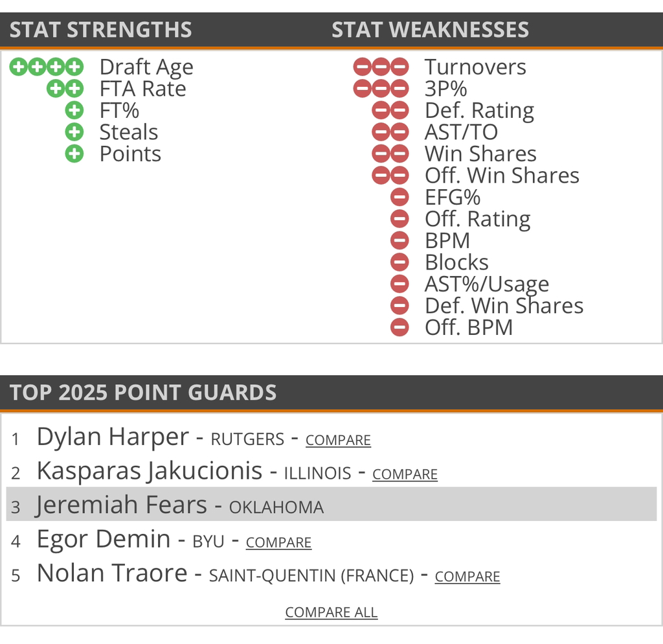663x644 pixels.
Task: Open Compare link for Dylan Harper
Action: [x=338, y=441]
